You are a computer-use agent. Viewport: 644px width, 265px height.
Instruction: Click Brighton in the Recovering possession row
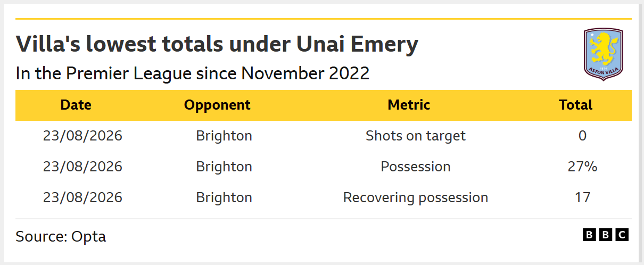point(224,197)
